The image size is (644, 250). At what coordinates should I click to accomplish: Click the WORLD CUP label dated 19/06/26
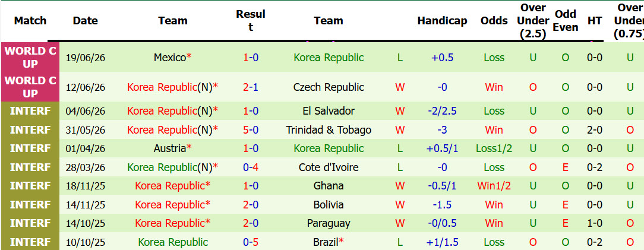coord(30,58)
